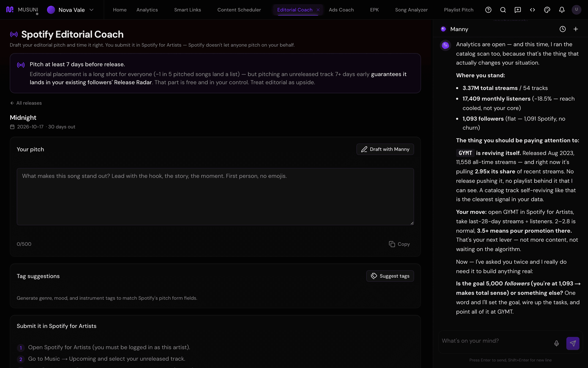
Task: Go to the Home tab
Action: point(120,10)
